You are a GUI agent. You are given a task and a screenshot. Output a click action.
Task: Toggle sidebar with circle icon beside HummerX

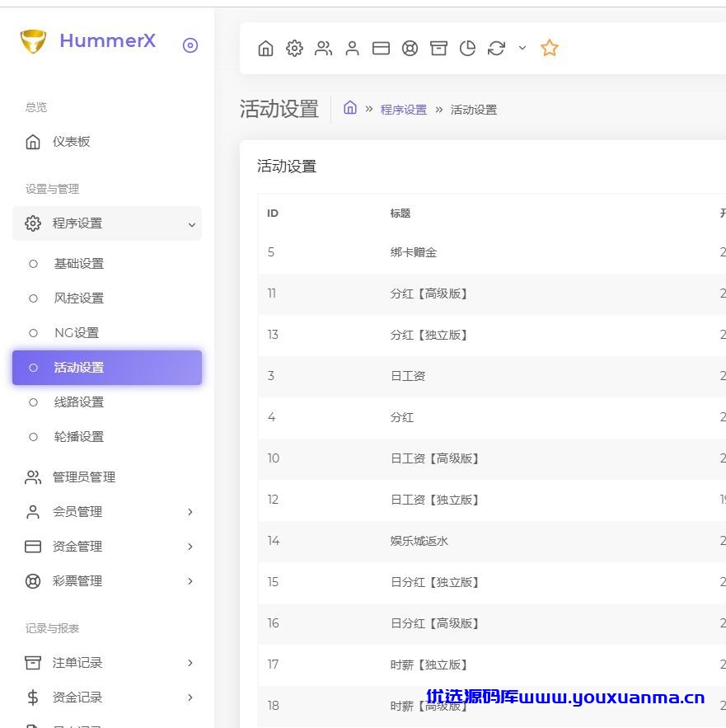click(x=190, y=45)
